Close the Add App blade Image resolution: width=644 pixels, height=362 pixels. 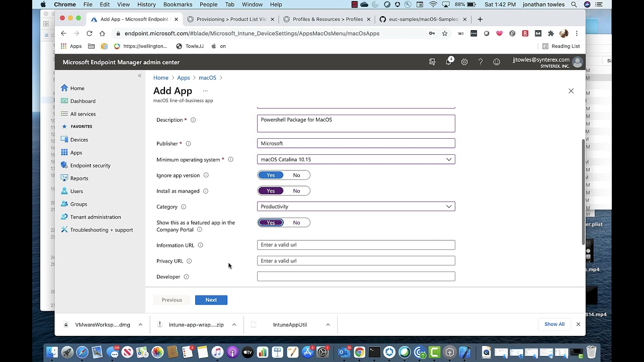[571, 91]
